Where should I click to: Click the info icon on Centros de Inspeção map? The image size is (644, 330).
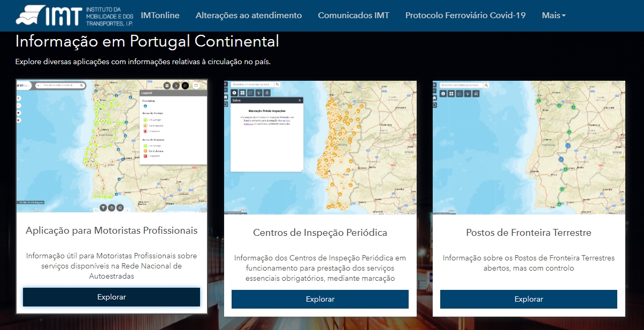click(234, 93)
